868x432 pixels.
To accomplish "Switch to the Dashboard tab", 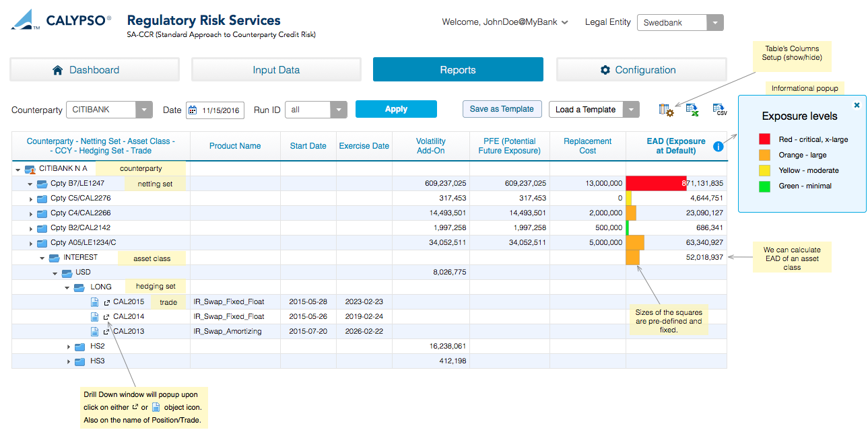I will pos(94,70).
